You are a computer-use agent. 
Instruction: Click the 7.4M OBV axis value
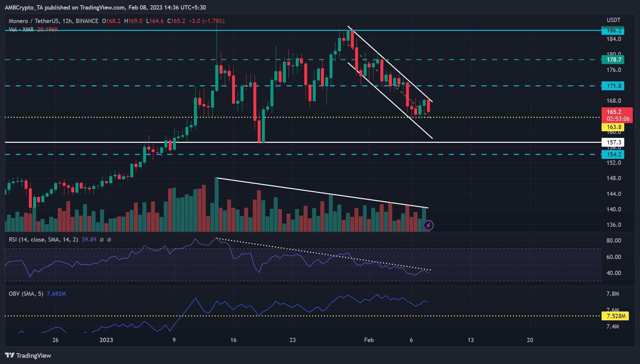coord(613,327)
